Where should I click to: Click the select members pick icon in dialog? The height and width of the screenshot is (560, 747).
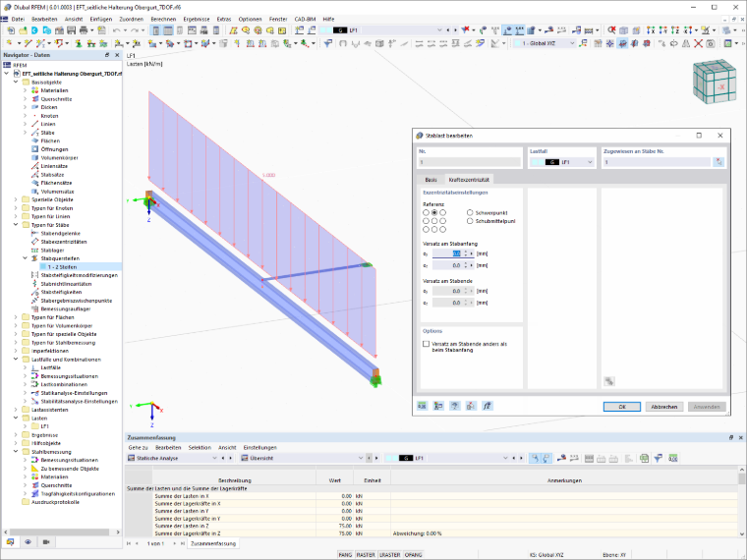[x=718, y=162]
